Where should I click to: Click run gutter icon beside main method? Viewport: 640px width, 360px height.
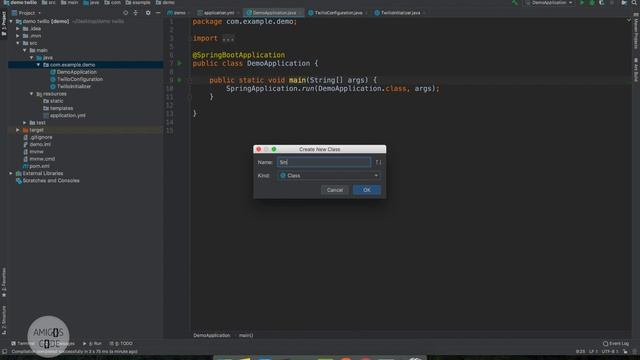(x=180, y=80)
